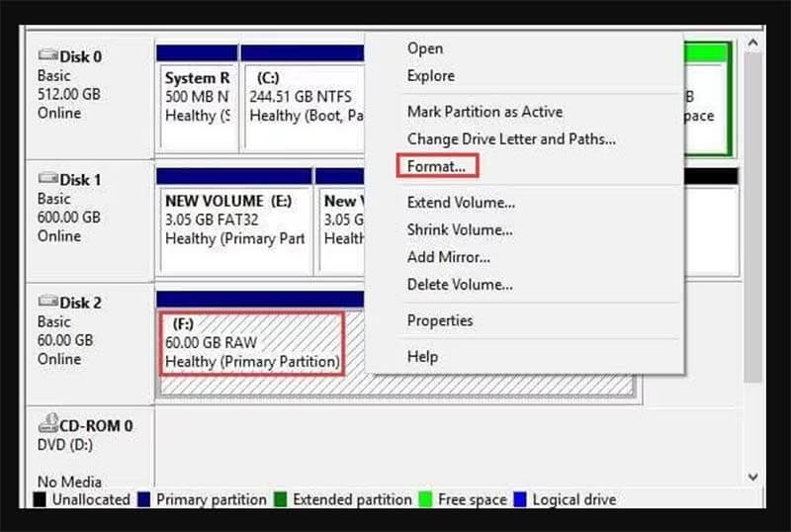Open Change Drive Letter and Paths...

click(511, 139)
